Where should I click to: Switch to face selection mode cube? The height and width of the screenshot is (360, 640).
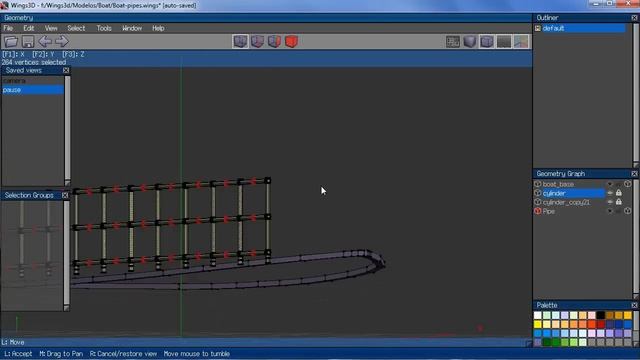click(274, 41)
